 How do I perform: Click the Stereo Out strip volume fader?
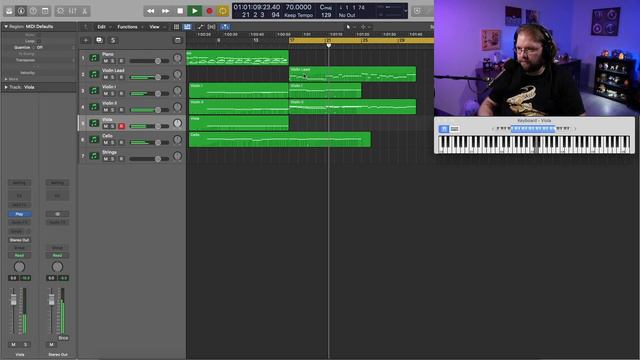coord(51,300)
